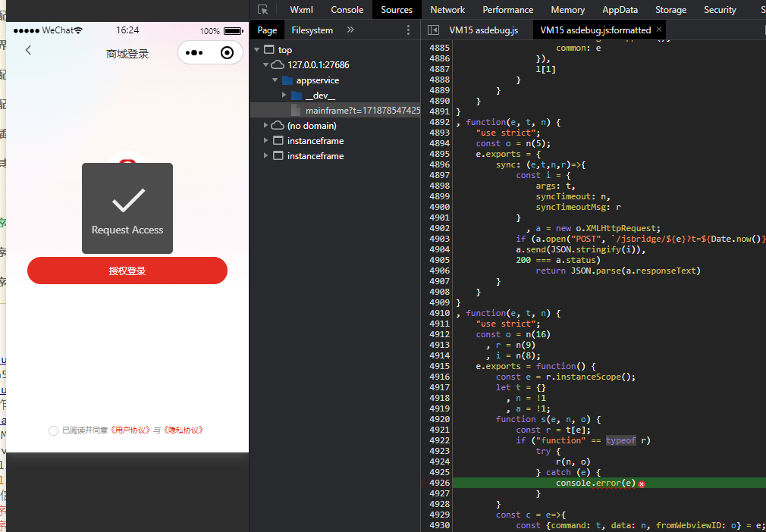Open the Storage tab
Viewport: 766px width, 532px height.
point(670,10)
